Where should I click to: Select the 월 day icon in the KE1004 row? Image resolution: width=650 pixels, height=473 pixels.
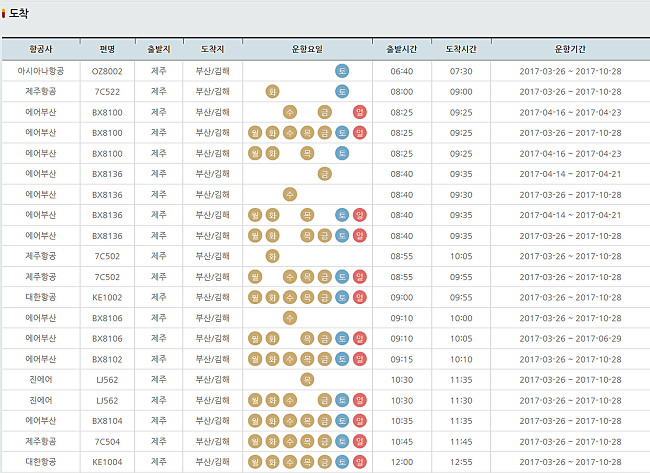pyautogui.click(x=255, y=462)
